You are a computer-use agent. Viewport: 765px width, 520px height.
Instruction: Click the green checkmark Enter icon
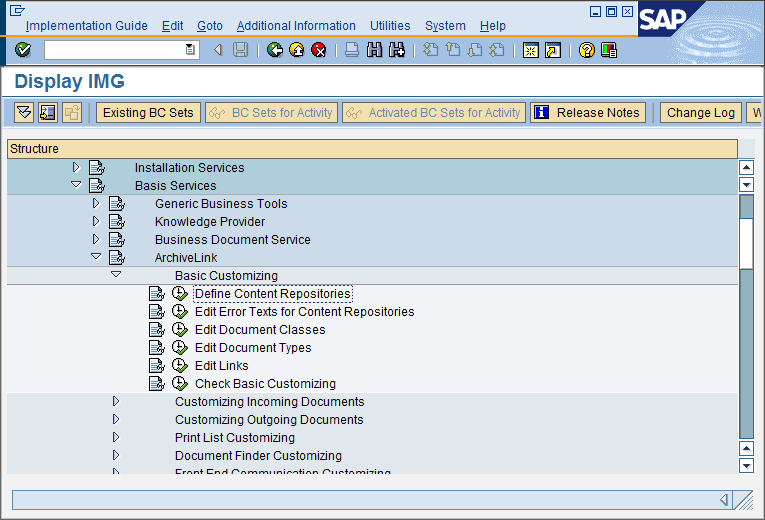point(23,50)
